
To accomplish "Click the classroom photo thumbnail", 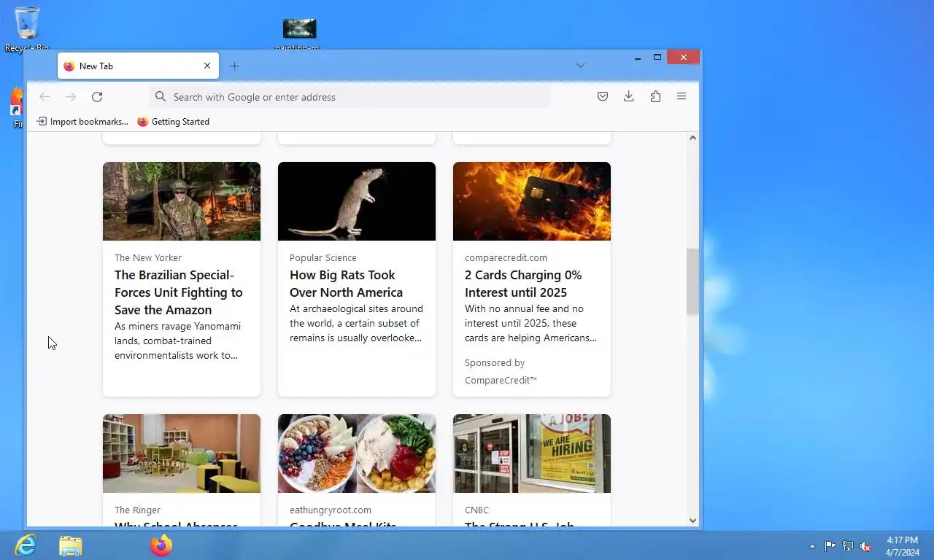I will click(182, 454).
